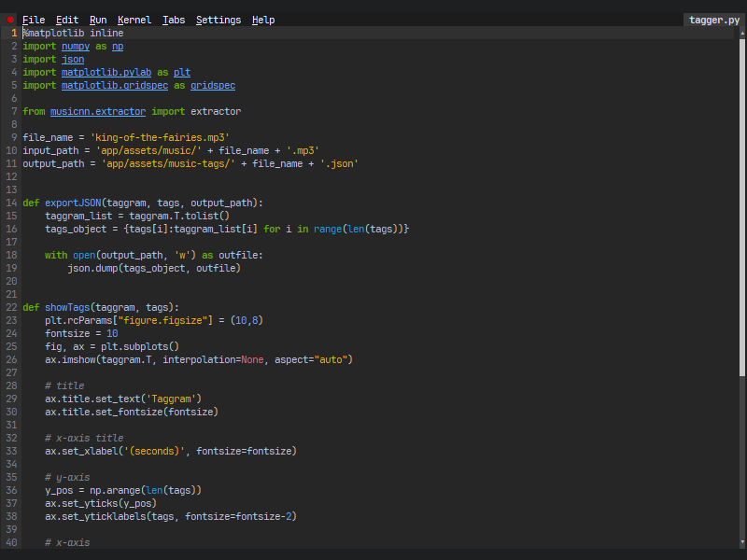Image resolution: width=747 pixels, height=560 pixels.
Task: Switch to the tagger.py tab
Action: (713, 20)
